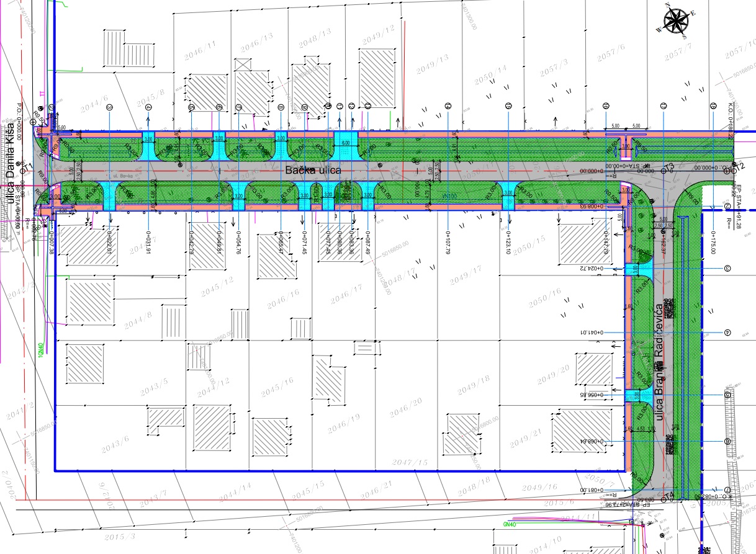This screenshot has width=756, height=554.
Task: Select parcel number 2046/13
Action: pos(257,42)
